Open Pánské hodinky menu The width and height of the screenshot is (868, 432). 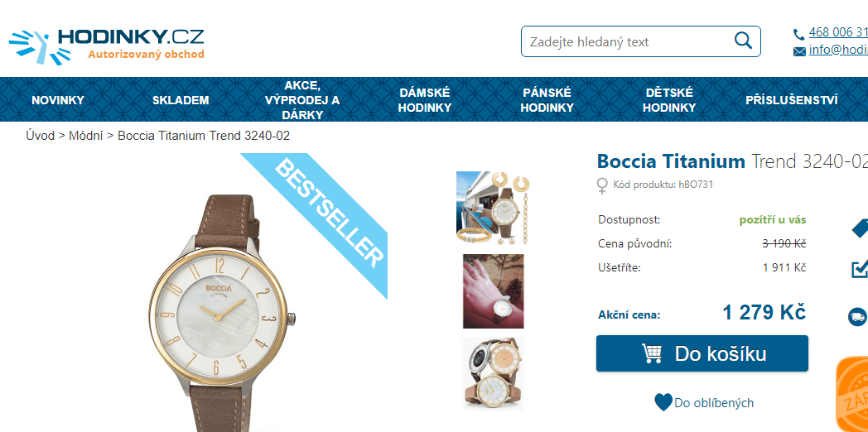[x=547, y=100]
